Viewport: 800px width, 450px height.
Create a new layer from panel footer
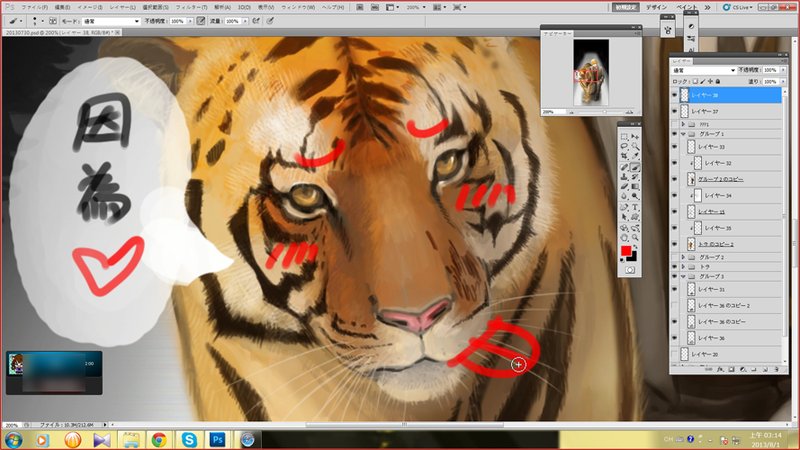(765, 369)
